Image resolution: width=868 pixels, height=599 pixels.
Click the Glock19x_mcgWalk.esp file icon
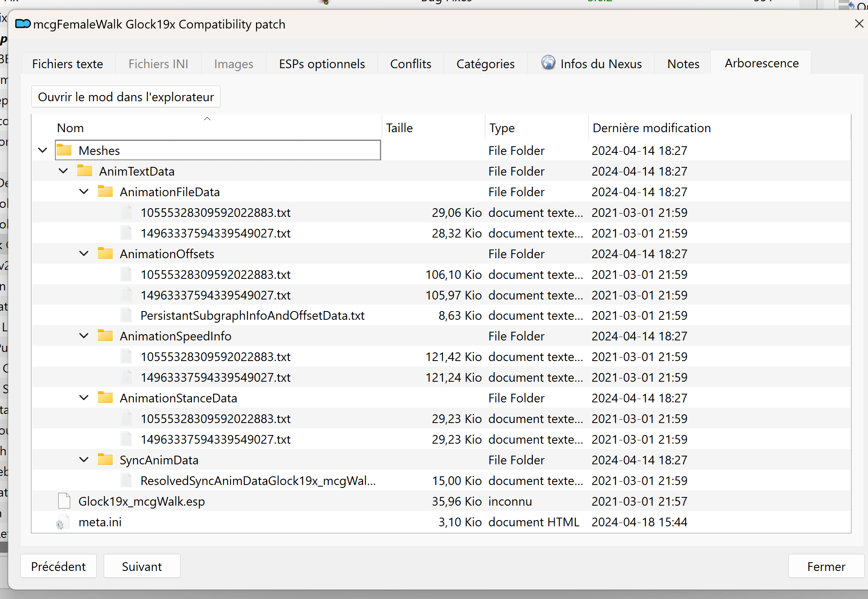tap(64, 501)
